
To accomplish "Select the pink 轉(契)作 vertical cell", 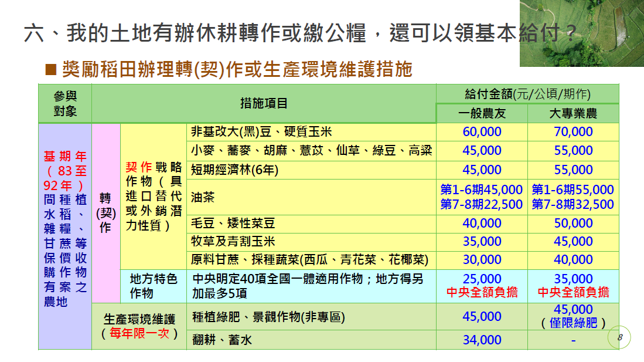I will point(105,212).
